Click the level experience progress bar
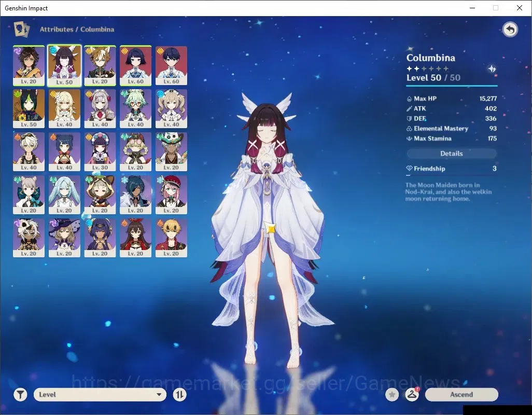The height and width of the screenshot is (415, 532). coord(452,86)
